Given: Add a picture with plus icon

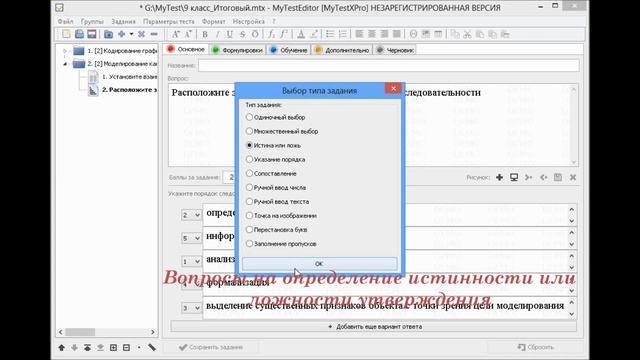Looking at the screenshot, I should pos(499,177).
